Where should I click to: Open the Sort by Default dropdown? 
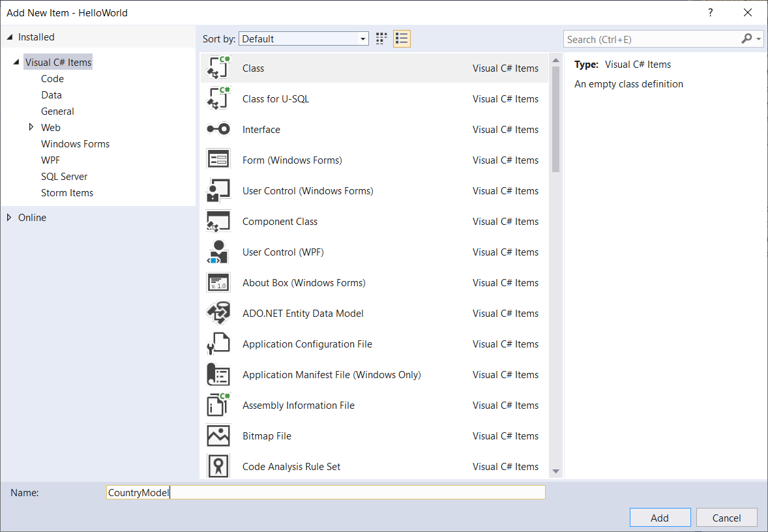tap(304, 38)
